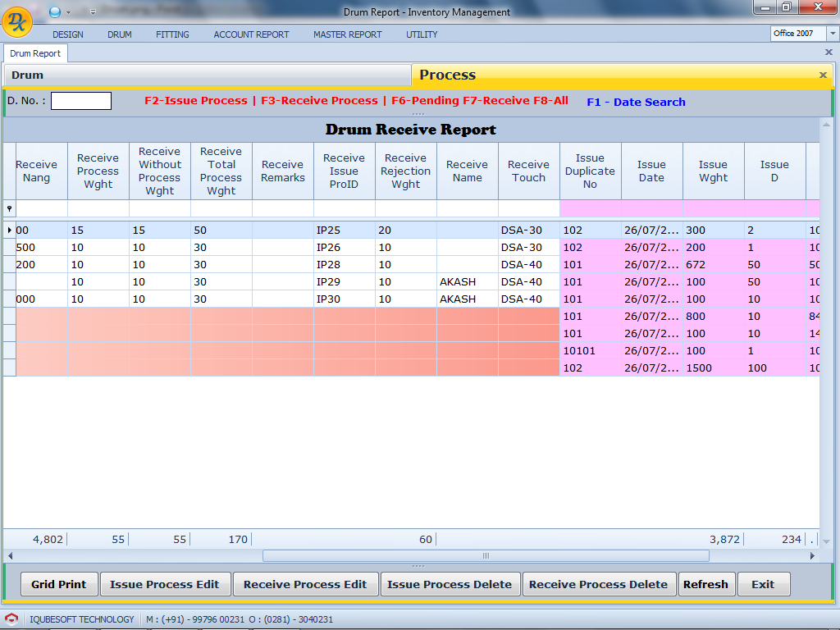Image resolution: width=840 pixels, height=630 pixels.
Task: Expand the Office 2007 theme dropdown
Action: [833, 34]
